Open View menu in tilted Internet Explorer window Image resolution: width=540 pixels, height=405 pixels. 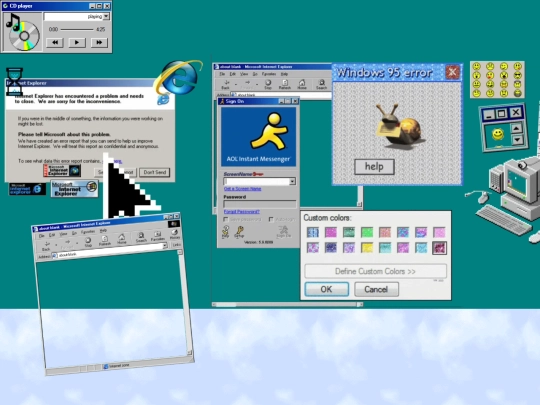(63, 234)
